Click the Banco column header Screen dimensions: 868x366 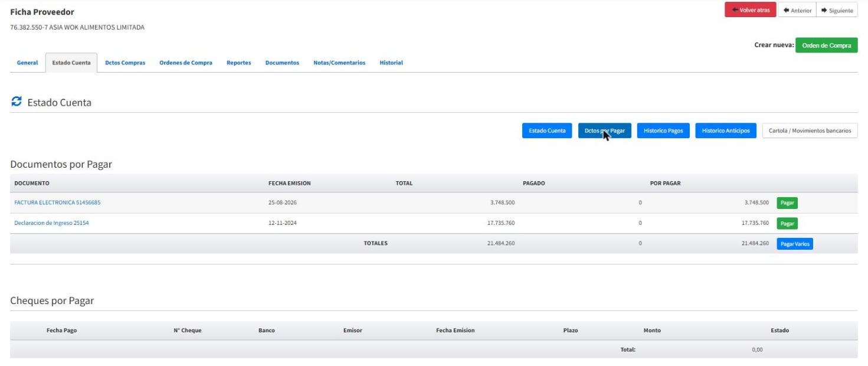[266, 331]
